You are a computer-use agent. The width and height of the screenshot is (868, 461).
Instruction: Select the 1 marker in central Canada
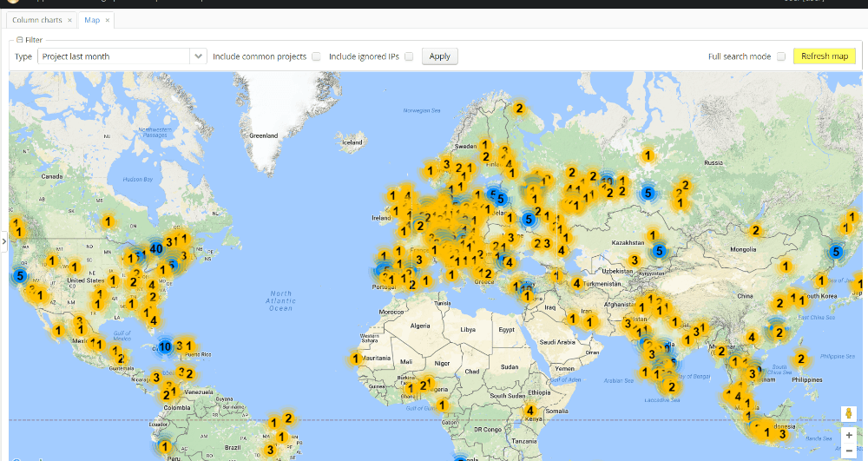pos(108,222)
